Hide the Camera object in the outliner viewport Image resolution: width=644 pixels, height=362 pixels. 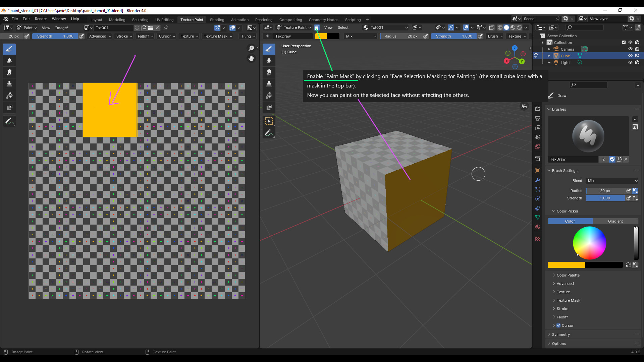click(x=630, y=49)
